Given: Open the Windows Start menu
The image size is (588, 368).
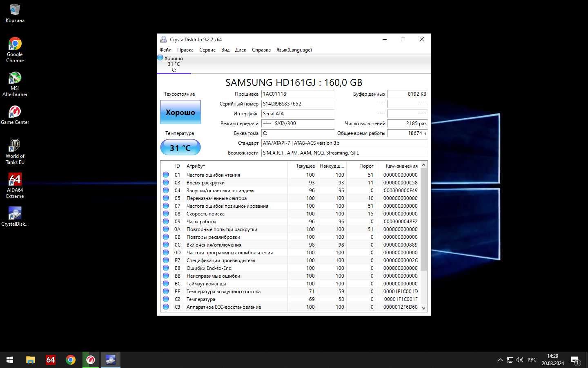Looking at the screenshot, I should pos(10,360).
